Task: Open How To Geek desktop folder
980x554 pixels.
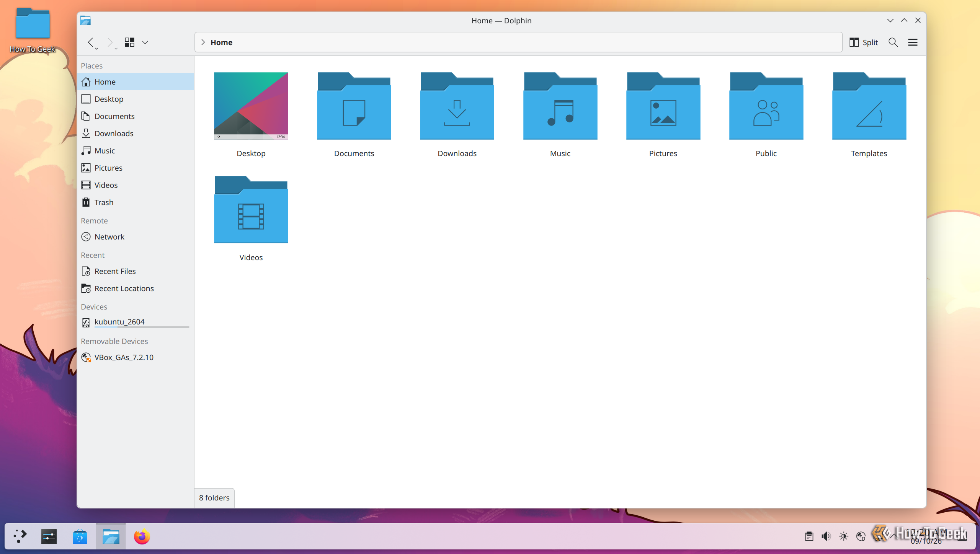Action: [x=33, y=30]
